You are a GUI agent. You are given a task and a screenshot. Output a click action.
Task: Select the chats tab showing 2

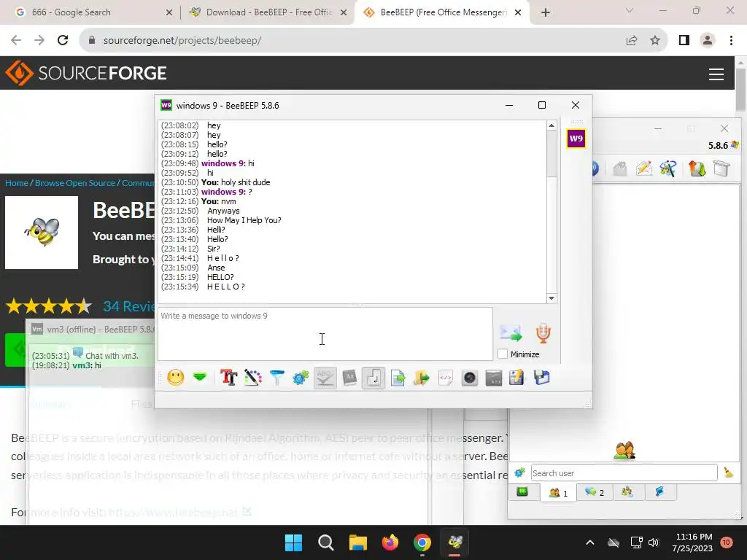pos(595,492)
